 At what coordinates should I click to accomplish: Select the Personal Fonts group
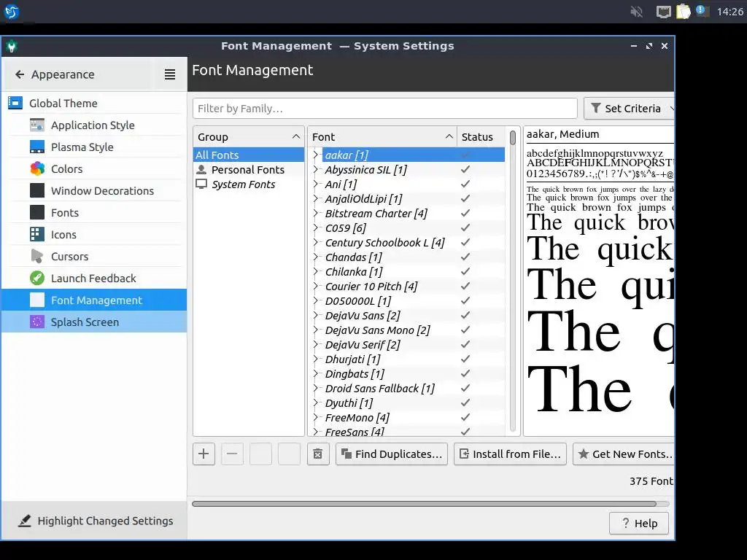point(249,169)
